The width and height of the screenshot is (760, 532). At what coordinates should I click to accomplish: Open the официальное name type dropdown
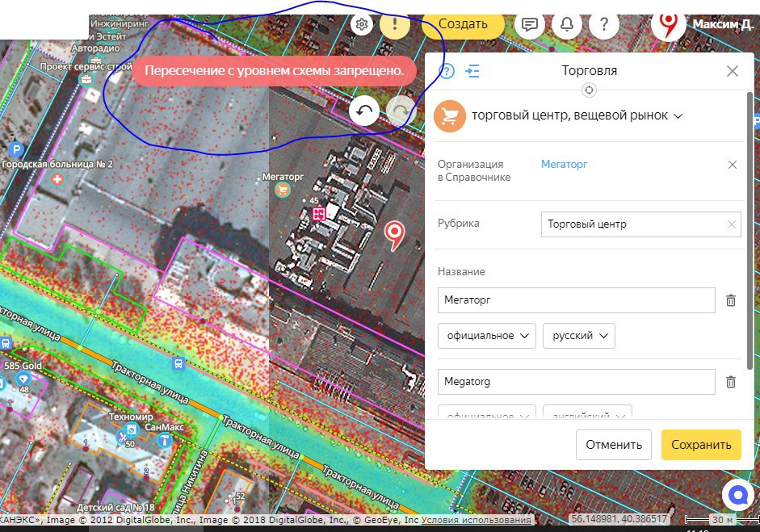point(487,336)
